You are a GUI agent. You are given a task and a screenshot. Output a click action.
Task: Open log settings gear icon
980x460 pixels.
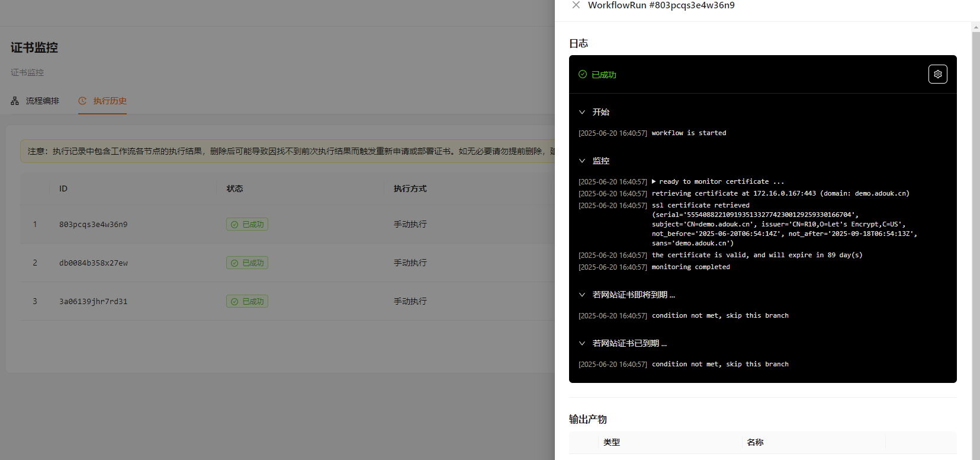(937, 74)
